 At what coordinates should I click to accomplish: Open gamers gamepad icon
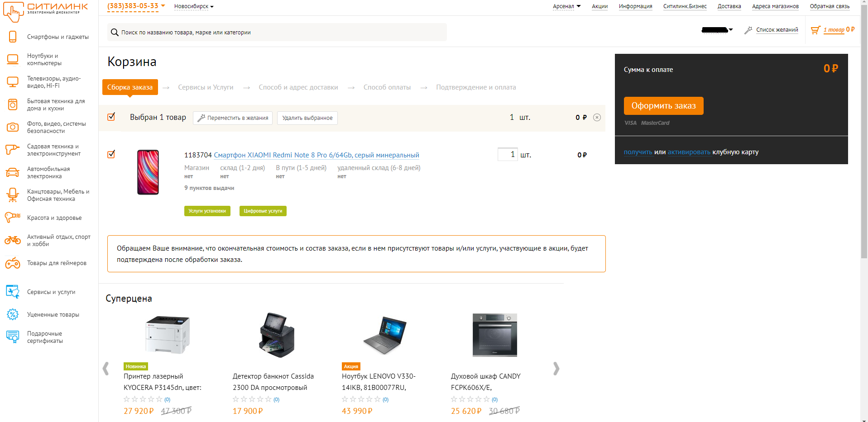13,263
